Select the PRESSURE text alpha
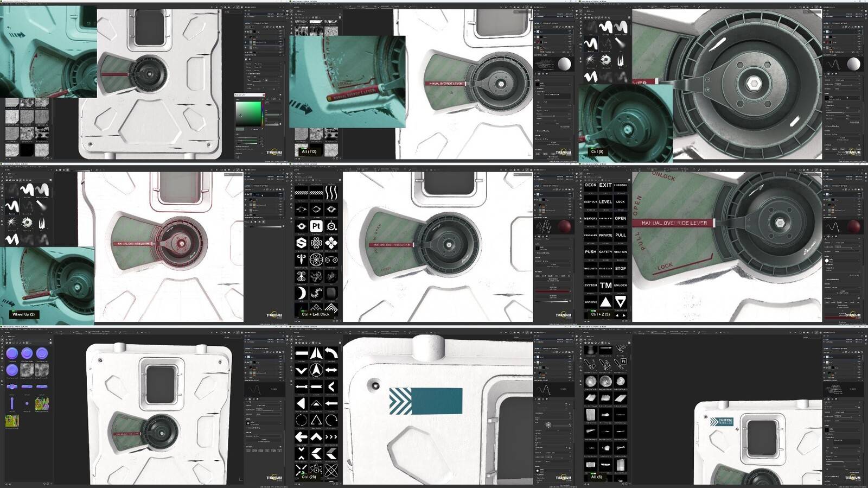The height and width of the screenshot is (488, 868). (x=591, y=235)
